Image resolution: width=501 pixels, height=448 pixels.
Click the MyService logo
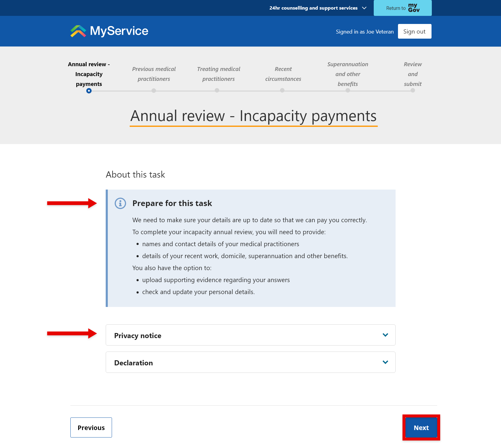pos(109,31)
